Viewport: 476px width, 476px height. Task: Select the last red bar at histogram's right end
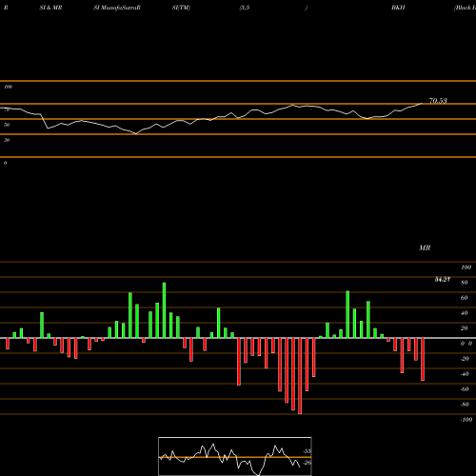pyautogui.click(x=423, y=359)
